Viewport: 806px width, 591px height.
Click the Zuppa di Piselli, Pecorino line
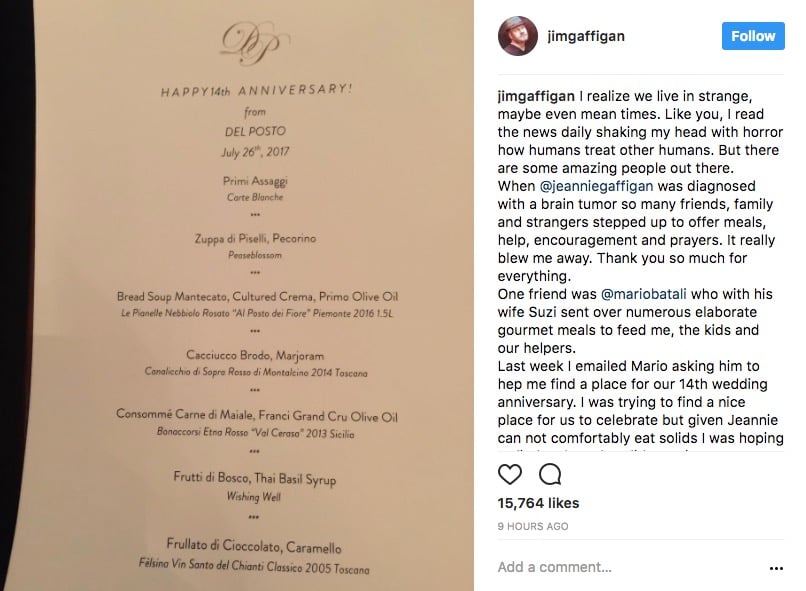[x=255, y=238]
